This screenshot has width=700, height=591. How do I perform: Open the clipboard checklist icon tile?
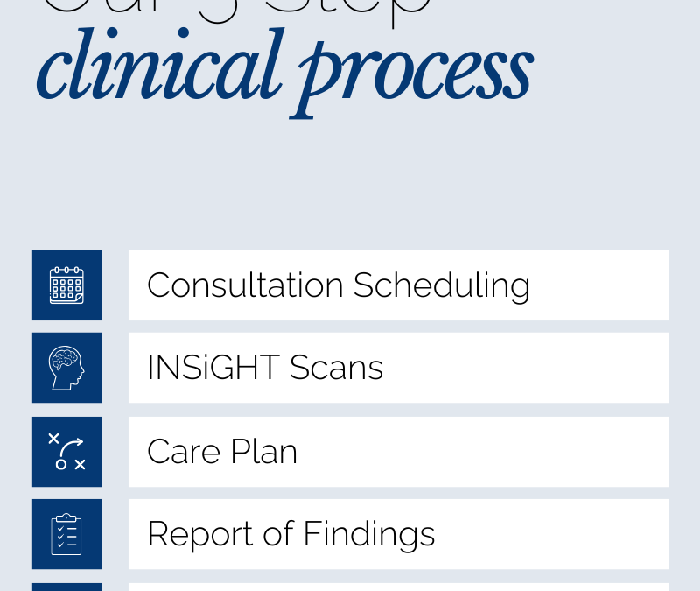[66, 534]
